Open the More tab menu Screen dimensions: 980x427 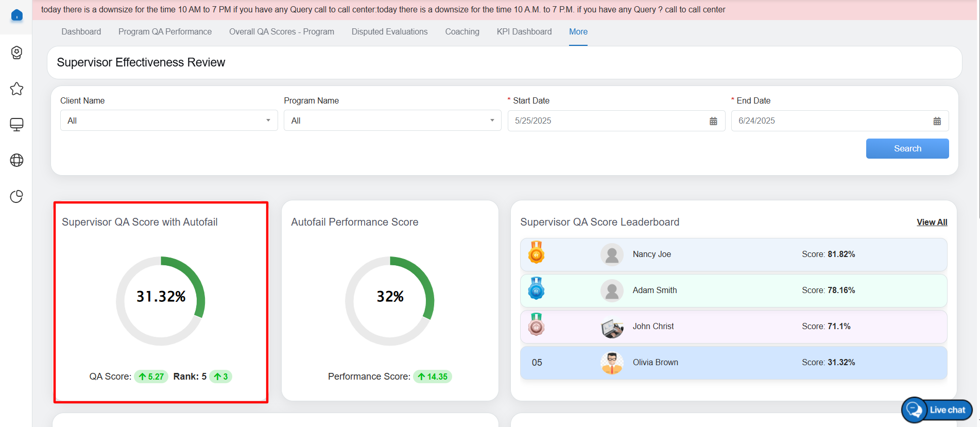tap(578, 32)
